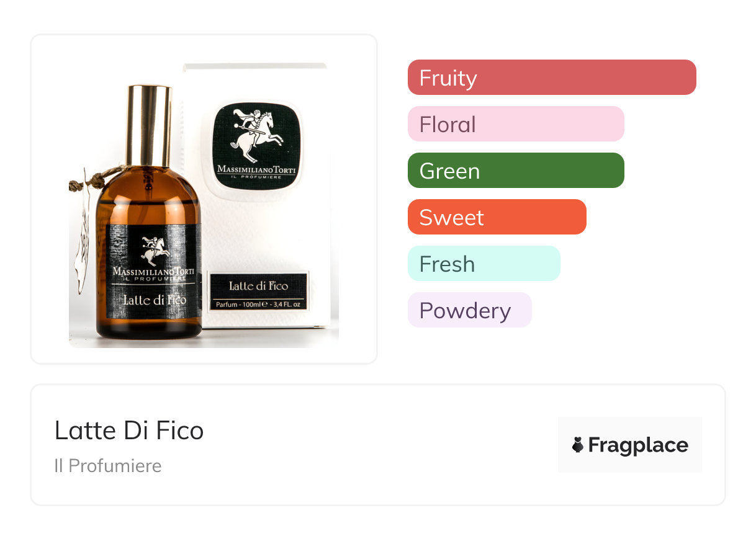This screenshot has height=536, width=756.
Task: Click the Fragplace perfume bottle icon
Action: 578,445
